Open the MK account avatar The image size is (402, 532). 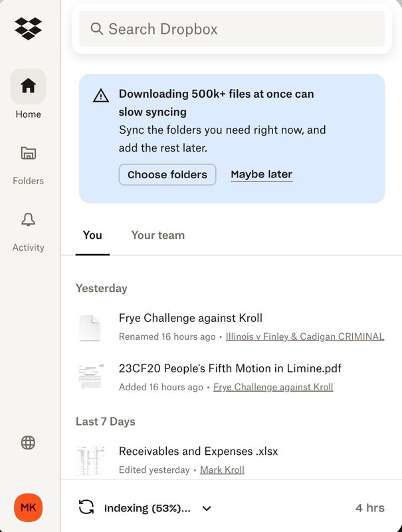(28, 508)
